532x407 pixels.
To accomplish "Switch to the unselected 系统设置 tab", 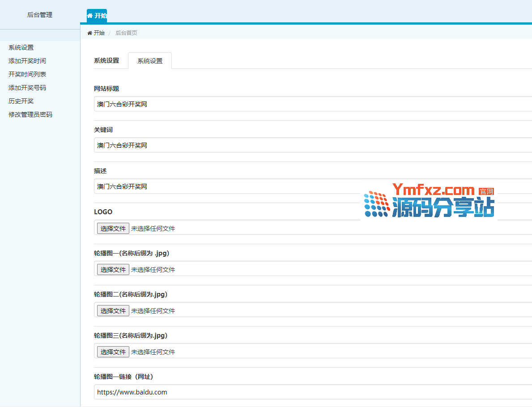I will (106, 61).
